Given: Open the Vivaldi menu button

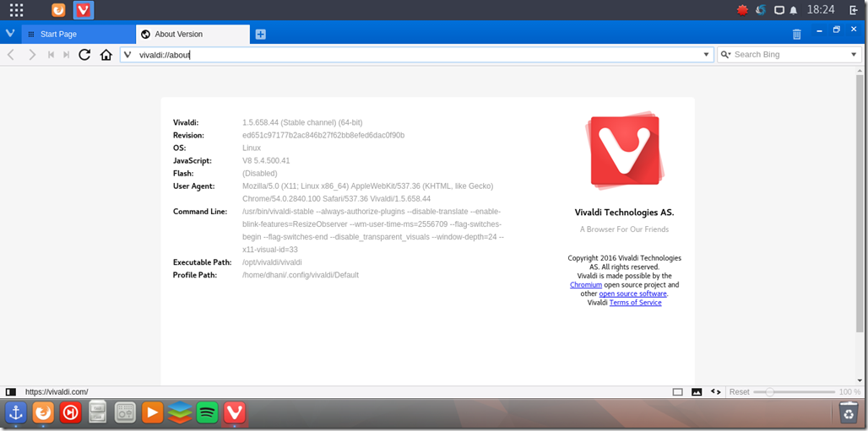Looking at the screenshot, I should tap(9, 34).
